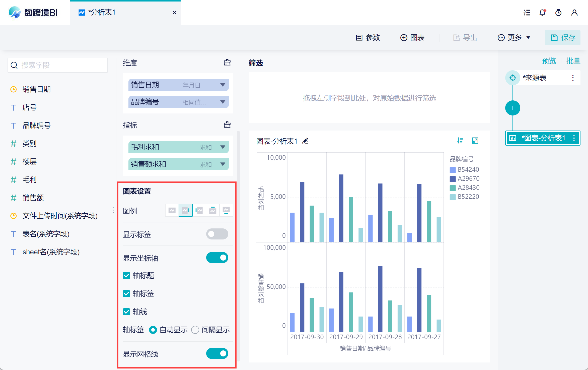Click the clear icon beside 维度

(227, 63)
